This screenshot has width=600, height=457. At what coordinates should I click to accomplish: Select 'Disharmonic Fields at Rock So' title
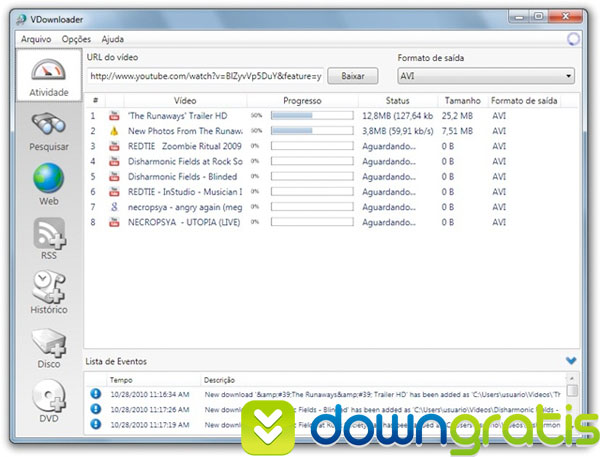[x=185, y=162]
